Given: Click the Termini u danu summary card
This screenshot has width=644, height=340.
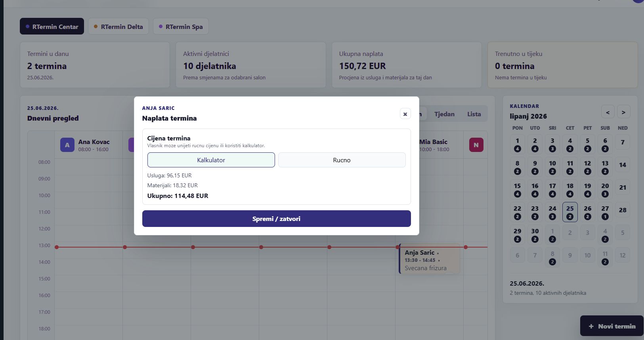Looking at the screenshot, I should click(x=95, y=65).
